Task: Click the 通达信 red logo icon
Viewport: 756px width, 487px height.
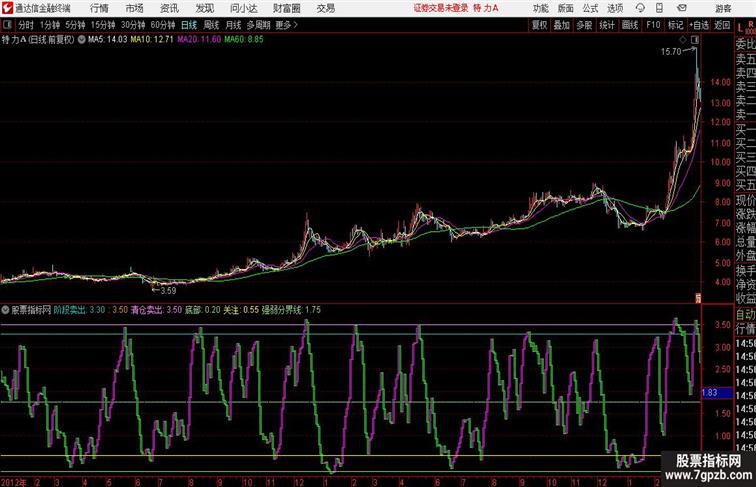Action: click(7, 8)
